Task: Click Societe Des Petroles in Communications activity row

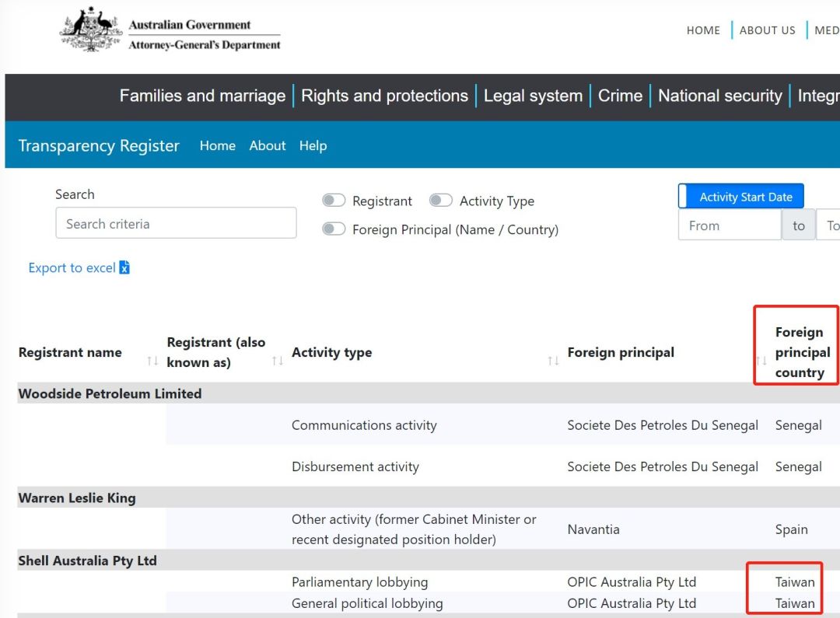Action: [x=663, y=425]
